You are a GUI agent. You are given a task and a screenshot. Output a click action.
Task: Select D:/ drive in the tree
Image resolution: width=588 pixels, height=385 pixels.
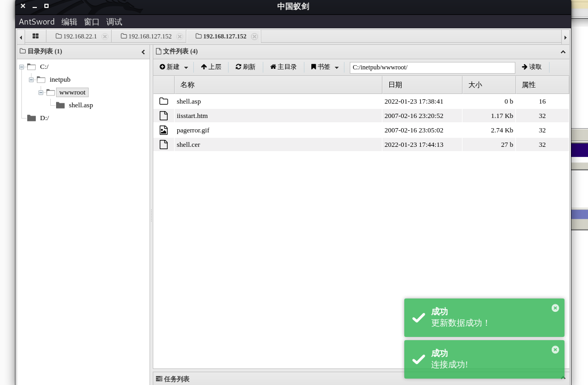click(x=44, y=117)
